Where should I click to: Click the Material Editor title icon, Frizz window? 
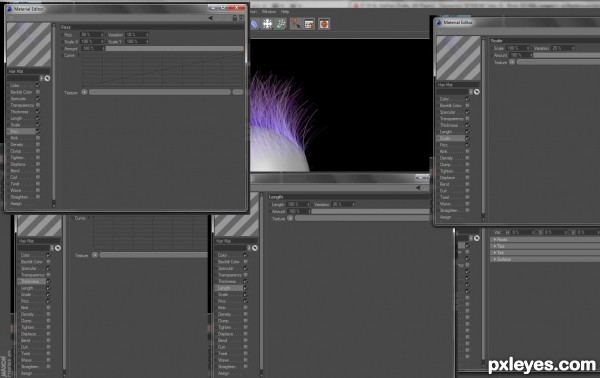10,8
